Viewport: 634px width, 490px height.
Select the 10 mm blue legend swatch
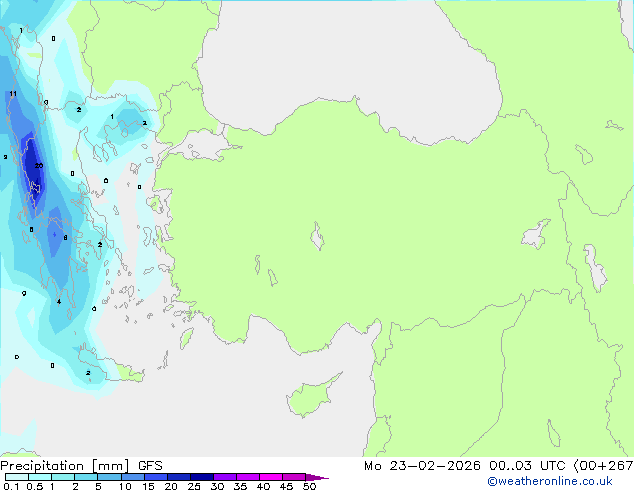tap(132, 477)
